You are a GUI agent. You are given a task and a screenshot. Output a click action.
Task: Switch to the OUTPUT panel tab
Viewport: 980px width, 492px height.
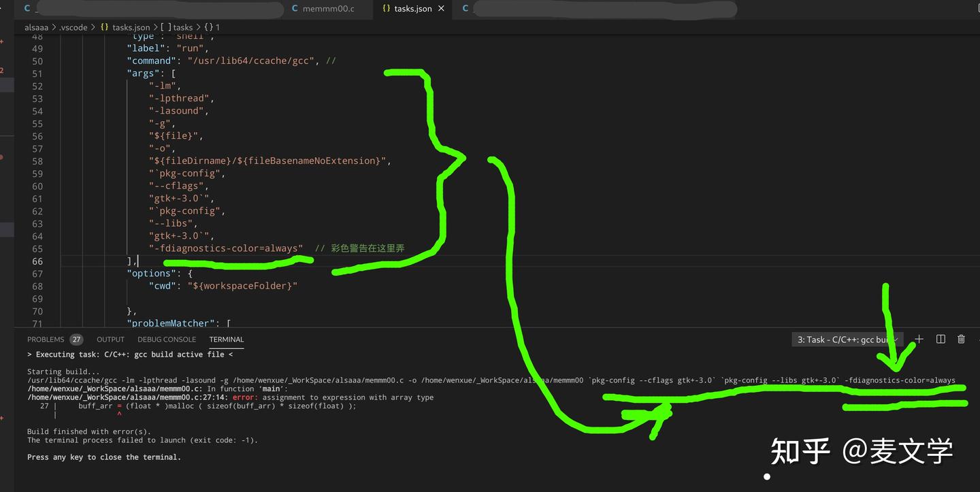pos(110,339)
